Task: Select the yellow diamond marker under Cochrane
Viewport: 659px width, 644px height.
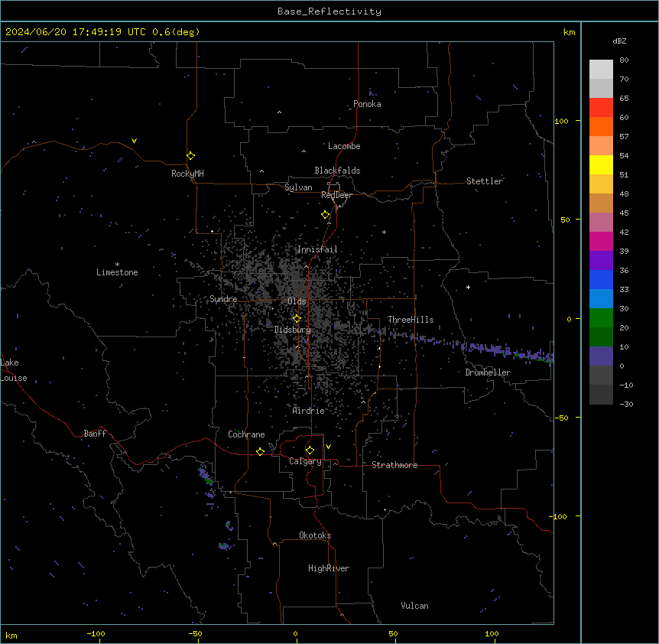Action: tap(260, 451)
